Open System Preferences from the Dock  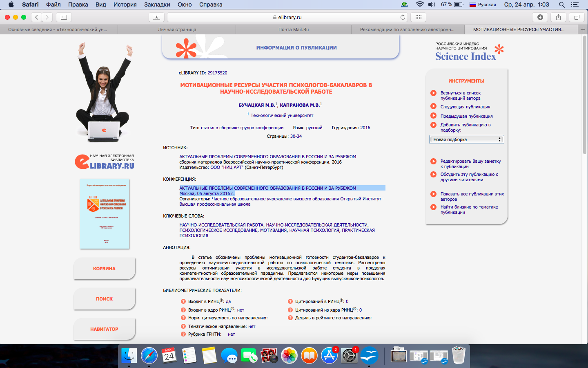[x=349, y=355]
